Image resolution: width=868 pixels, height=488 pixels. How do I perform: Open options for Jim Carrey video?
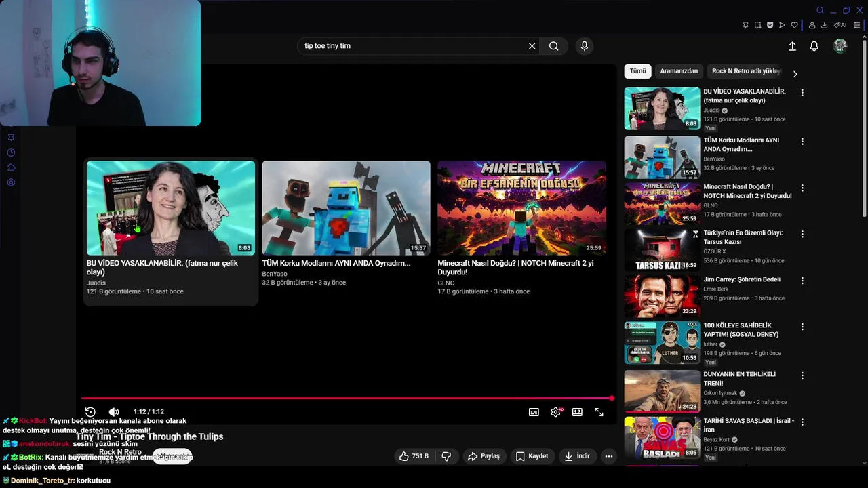tap(802, 281)
